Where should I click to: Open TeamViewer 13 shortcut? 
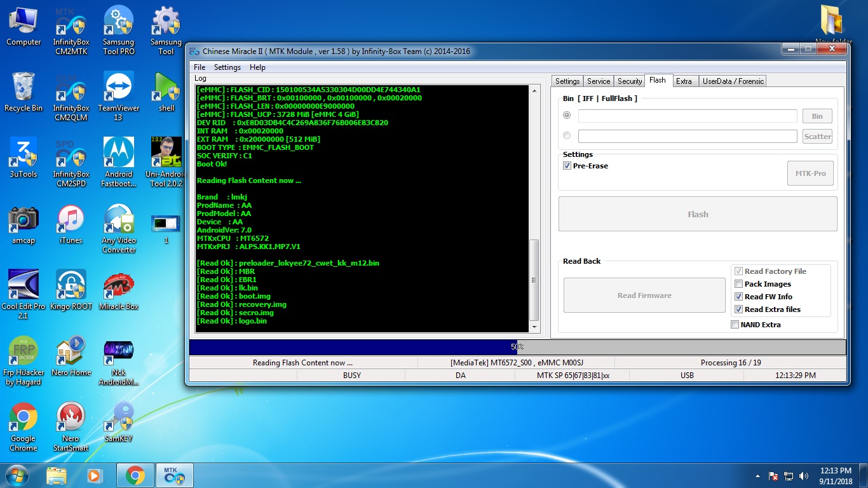119,97
